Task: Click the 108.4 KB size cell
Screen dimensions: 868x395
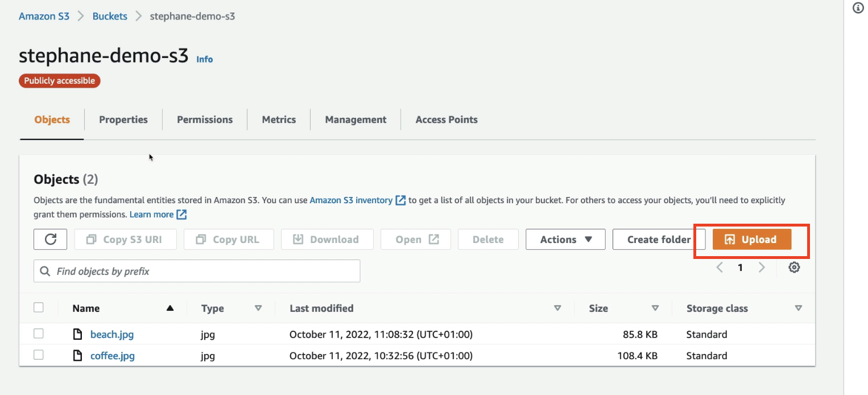Action: (637, 356)
